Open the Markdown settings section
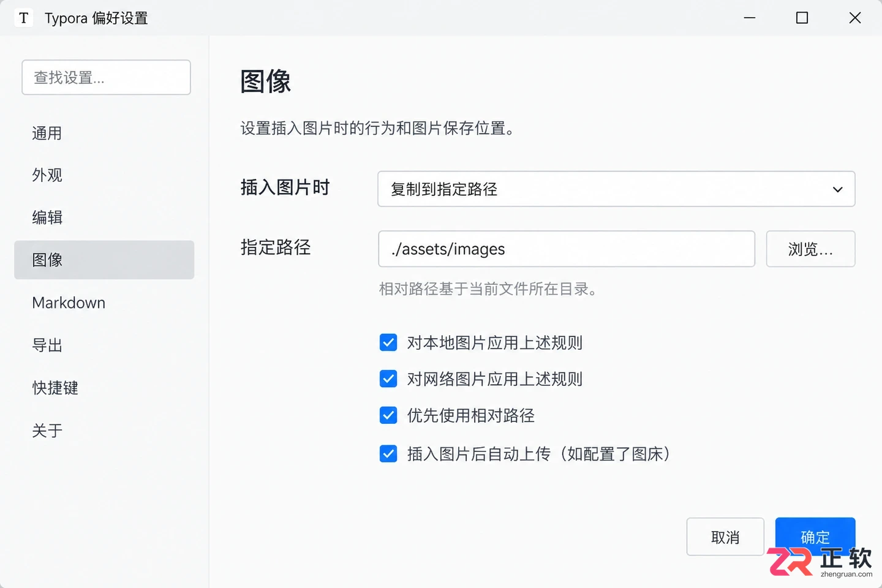Image resolution: width=882 pixels, height=588 pixels. [104, 303]
